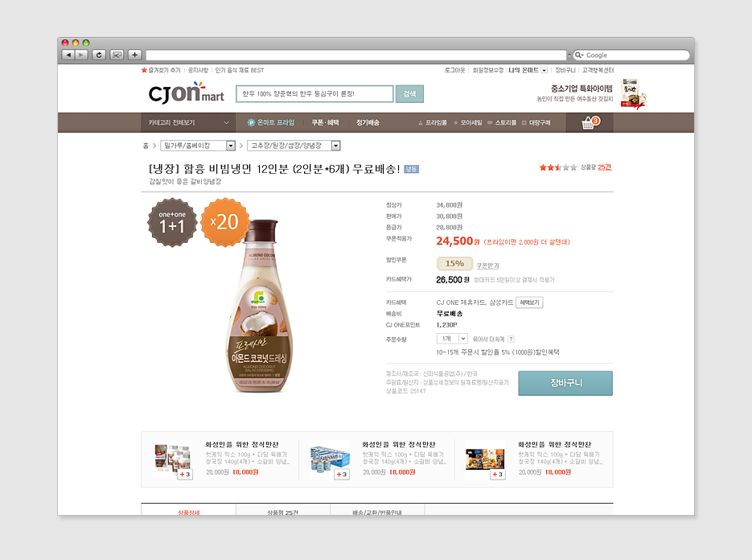Click the add bookmark plus button
Screen dimensions: 752x560
click(x=135, y=55)
